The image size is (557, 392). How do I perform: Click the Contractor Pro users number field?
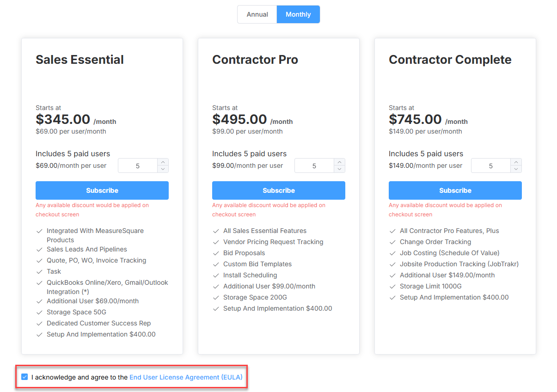click(x=314, y=165)
